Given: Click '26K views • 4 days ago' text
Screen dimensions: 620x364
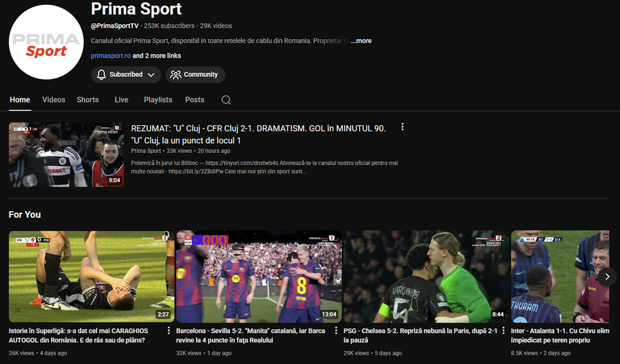Looking at the screenshot, I should pos(38,353).
